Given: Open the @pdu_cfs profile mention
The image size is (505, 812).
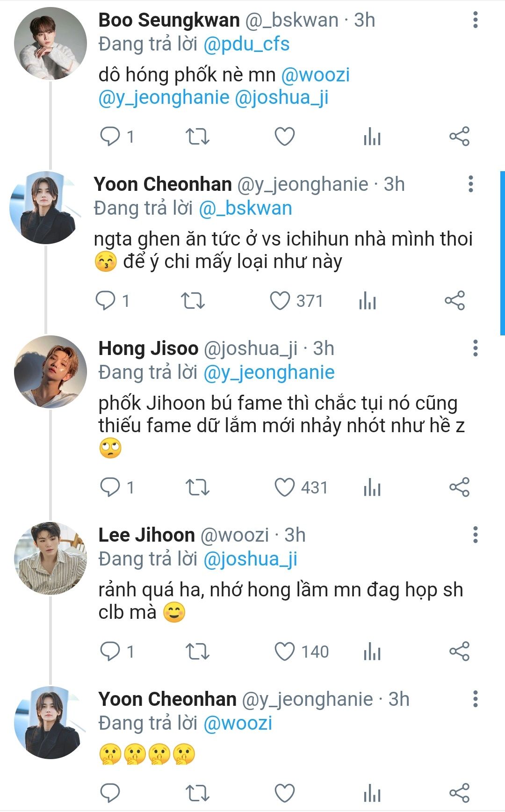Looking at the screenshot, I should [x=246, y=44].
